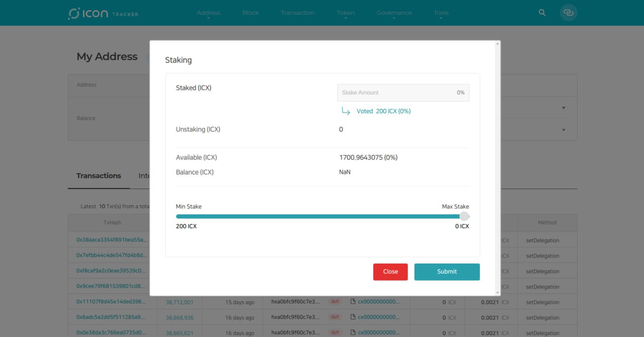Click the Voted arrow icon
Viewport: 644px width, 337px height.
(x=346, y=111)
